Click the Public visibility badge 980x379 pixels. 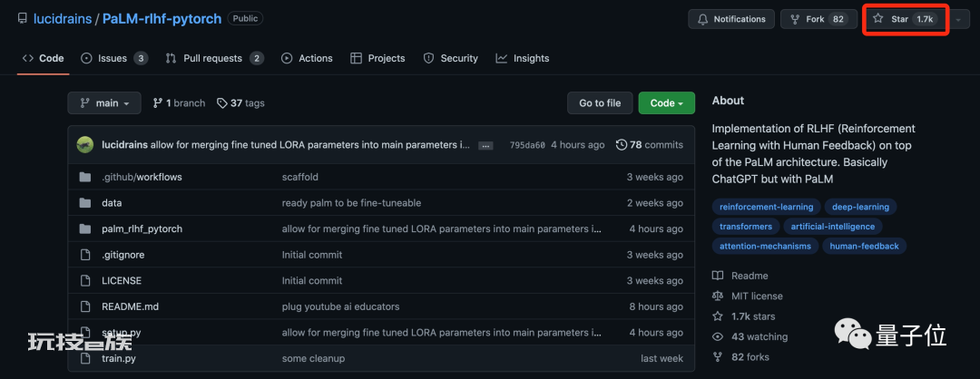coord(245,19)
